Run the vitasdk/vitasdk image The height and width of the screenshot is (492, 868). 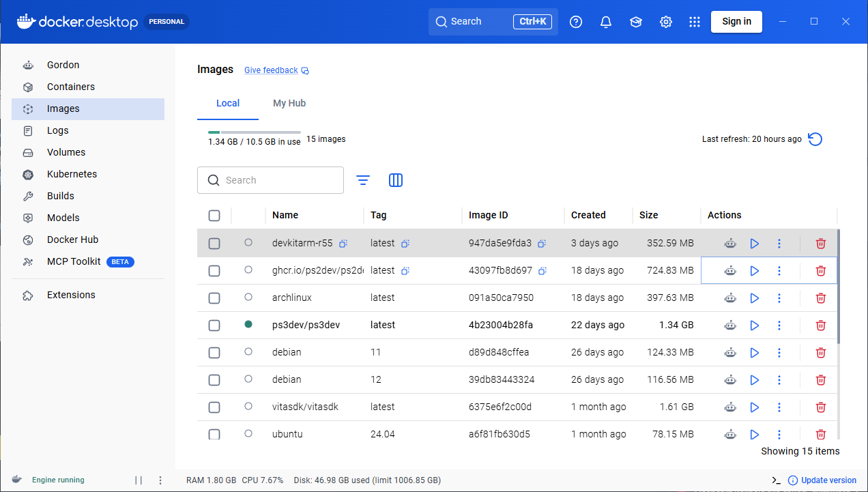pos(754,407)
